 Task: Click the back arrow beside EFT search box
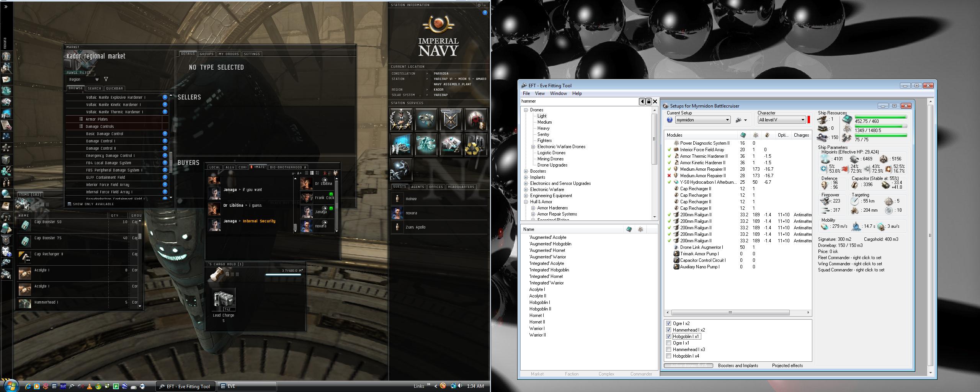pyautogui.click(x=642, y=101)
